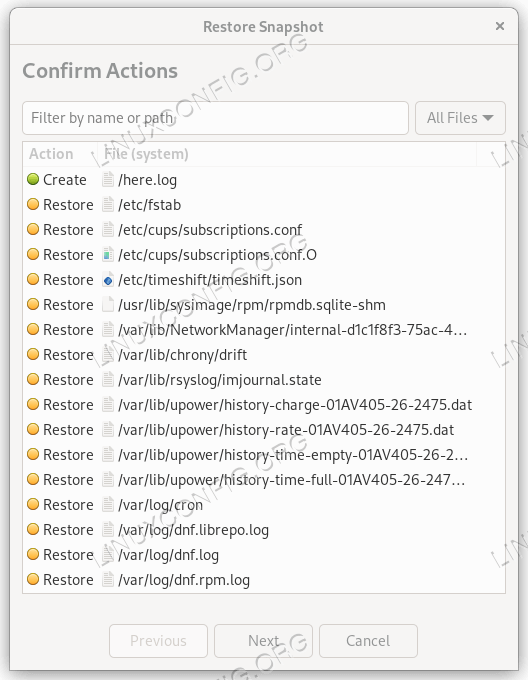Select the /var/log/dnf.librepo.log row

coord(264,530)
